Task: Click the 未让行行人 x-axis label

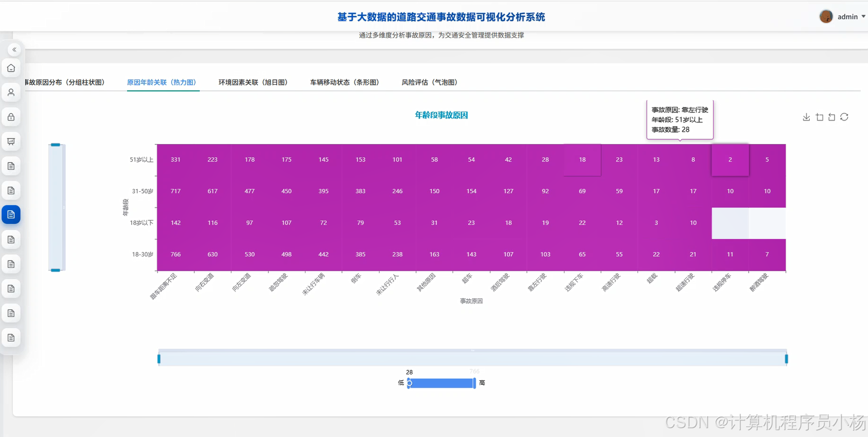Action: click(x=387, y=285)
